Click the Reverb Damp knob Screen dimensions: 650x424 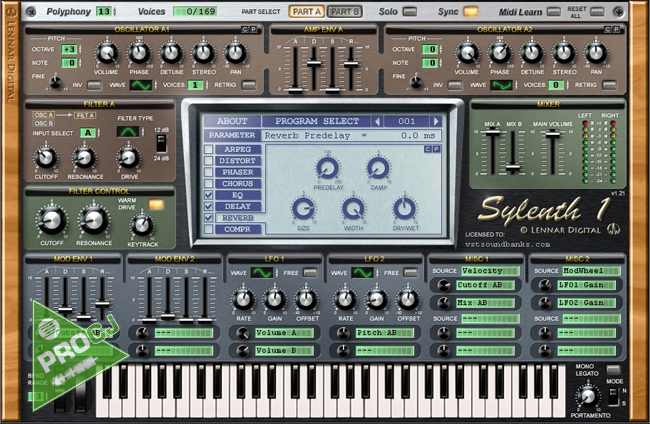click(x=378, y=168)
